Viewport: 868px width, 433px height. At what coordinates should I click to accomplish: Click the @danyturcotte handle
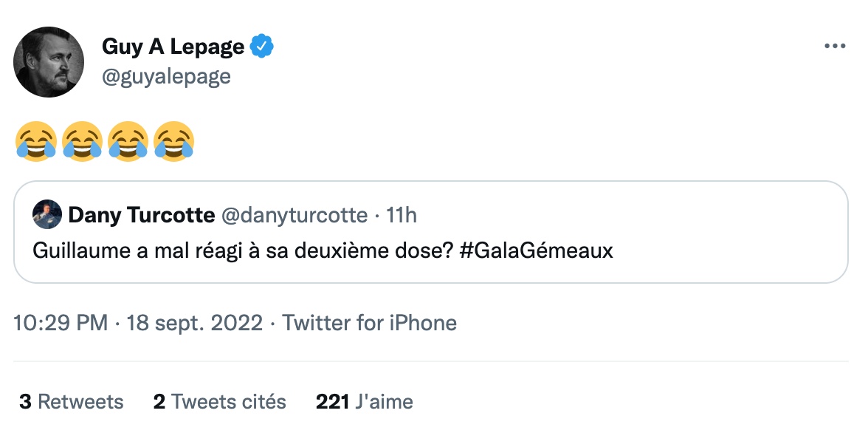(x=294, y=215)
